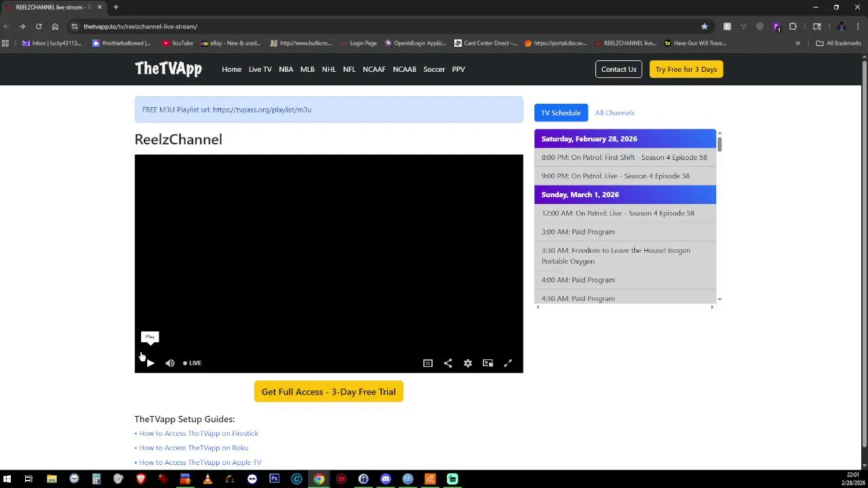
Task: Click the 3:00 AM Paid Program entry
Action: click(x=625, y=232)
